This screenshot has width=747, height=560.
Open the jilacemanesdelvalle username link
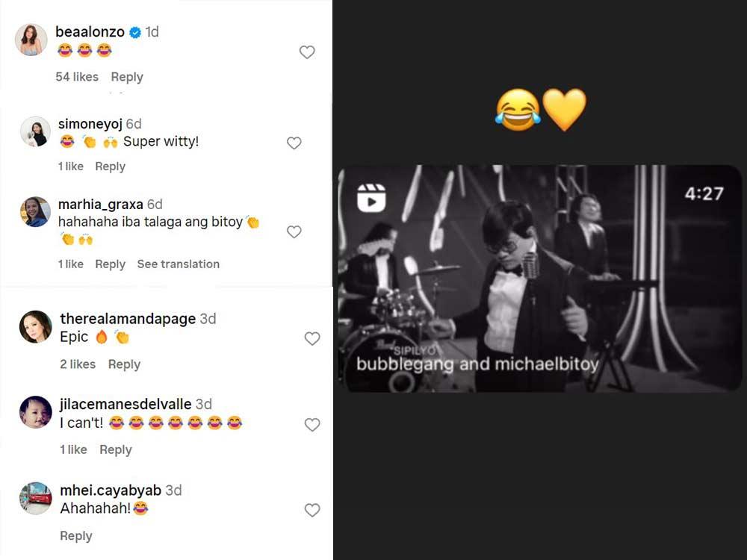pos(125,404)
